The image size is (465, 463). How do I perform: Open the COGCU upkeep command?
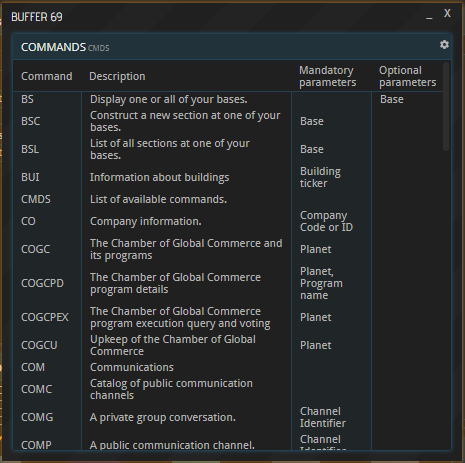click(x=39, y=345)
